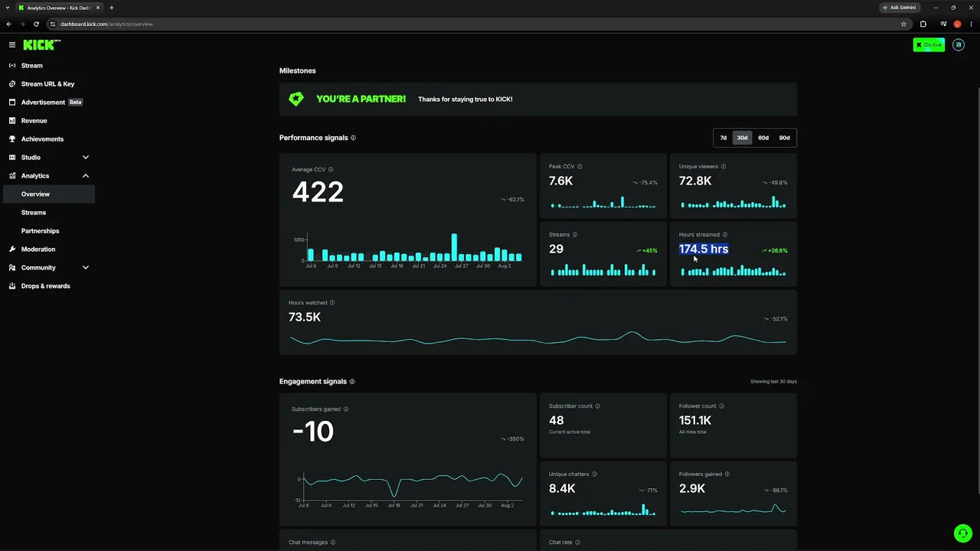Click the Stream sidebar icon
Viewport: 980px width, 551px height.
click(x=12, y=66)
